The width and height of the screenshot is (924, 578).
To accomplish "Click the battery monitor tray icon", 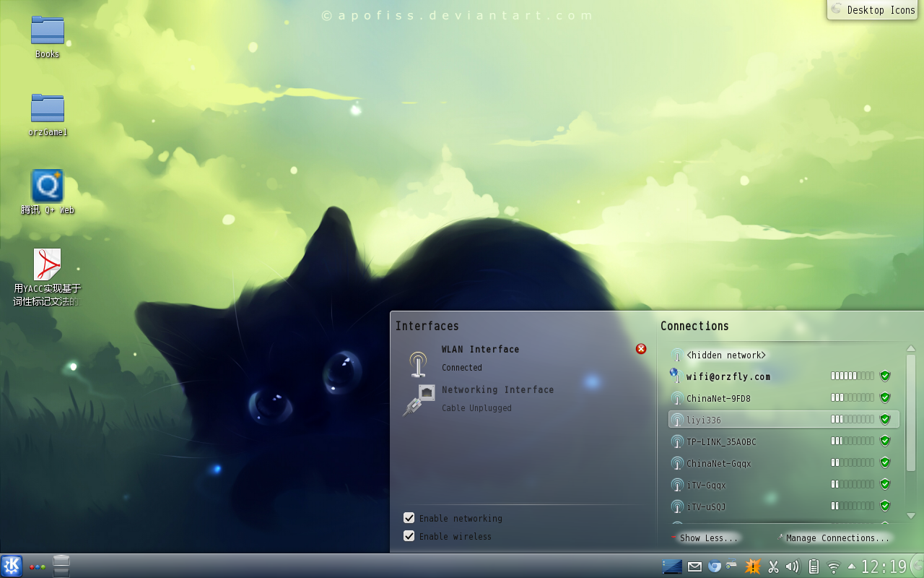I will 814,566.
